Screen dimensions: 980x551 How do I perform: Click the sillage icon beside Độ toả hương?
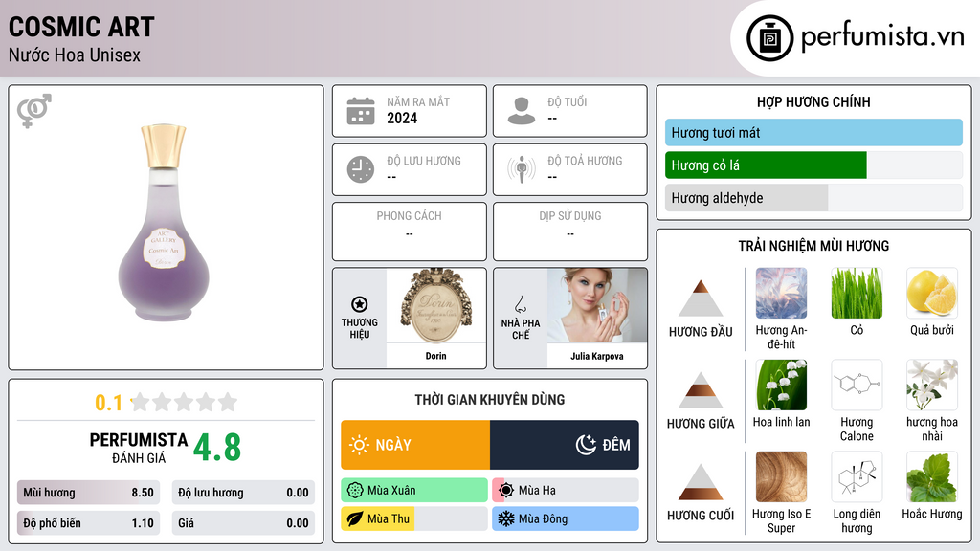pos(522,169)
